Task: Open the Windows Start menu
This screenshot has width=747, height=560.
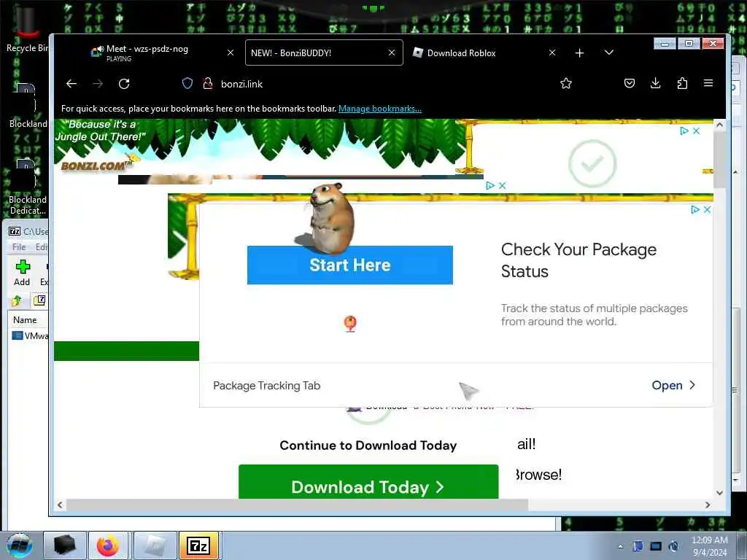Action: point(20,545)
